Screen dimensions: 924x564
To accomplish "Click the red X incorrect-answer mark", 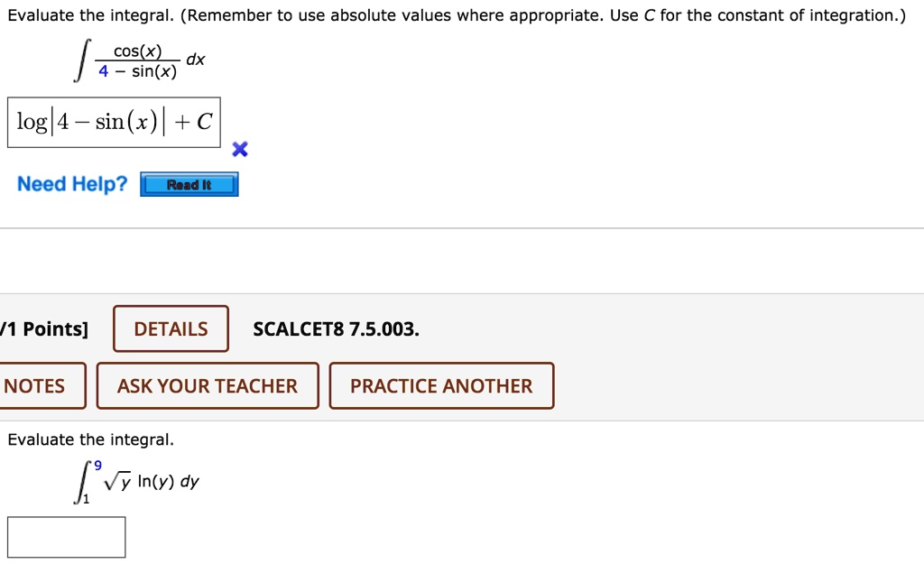I will [239, 149].
